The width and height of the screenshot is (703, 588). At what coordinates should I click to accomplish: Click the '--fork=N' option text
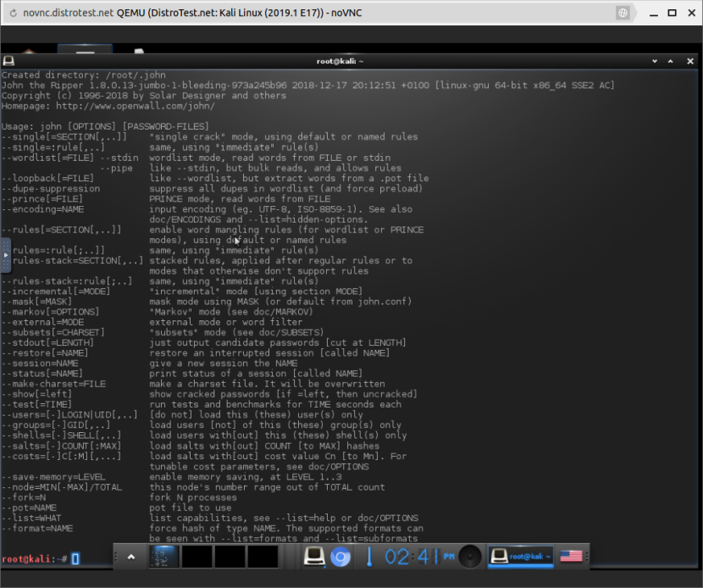[x=24, y=497]
